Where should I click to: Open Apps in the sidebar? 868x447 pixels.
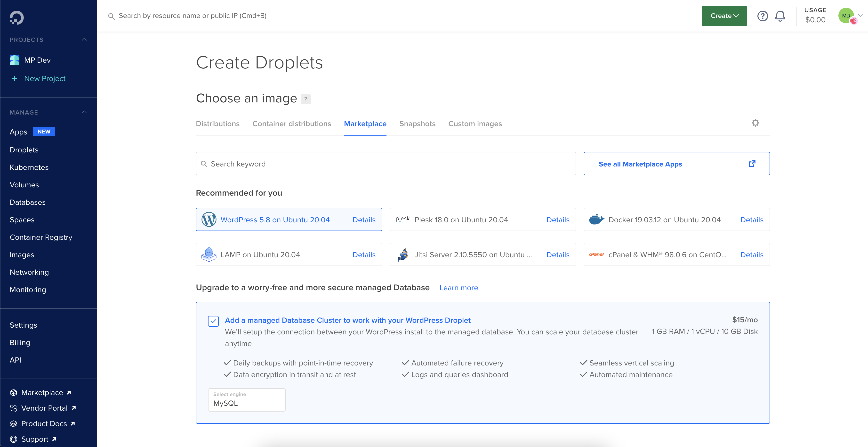[x=18, y=132]
